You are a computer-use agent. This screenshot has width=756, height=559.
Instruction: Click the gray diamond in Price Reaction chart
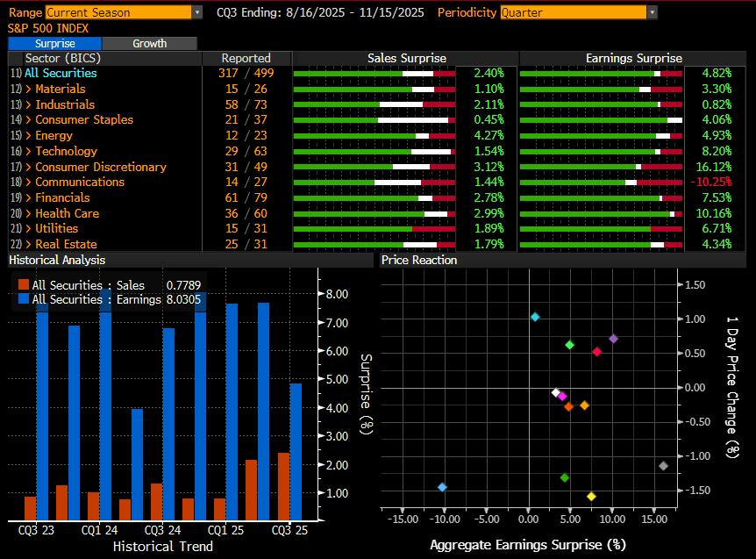663,465
